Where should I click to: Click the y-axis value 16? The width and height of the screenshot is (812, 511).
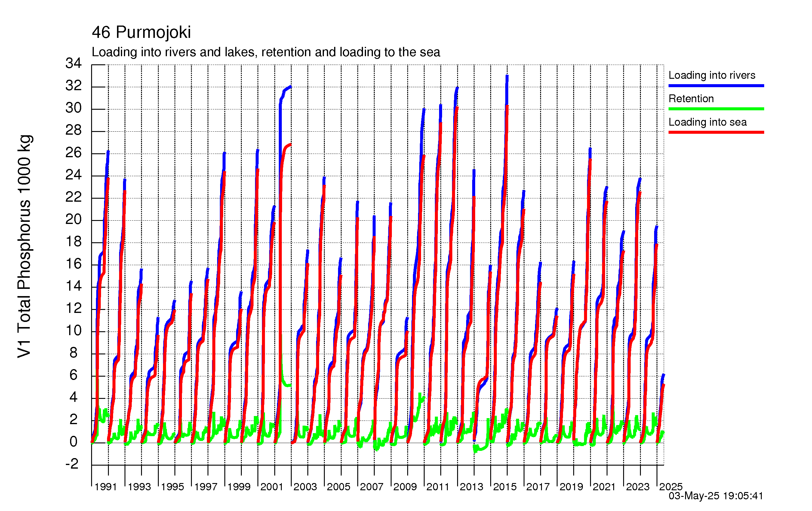coord(73,264)
